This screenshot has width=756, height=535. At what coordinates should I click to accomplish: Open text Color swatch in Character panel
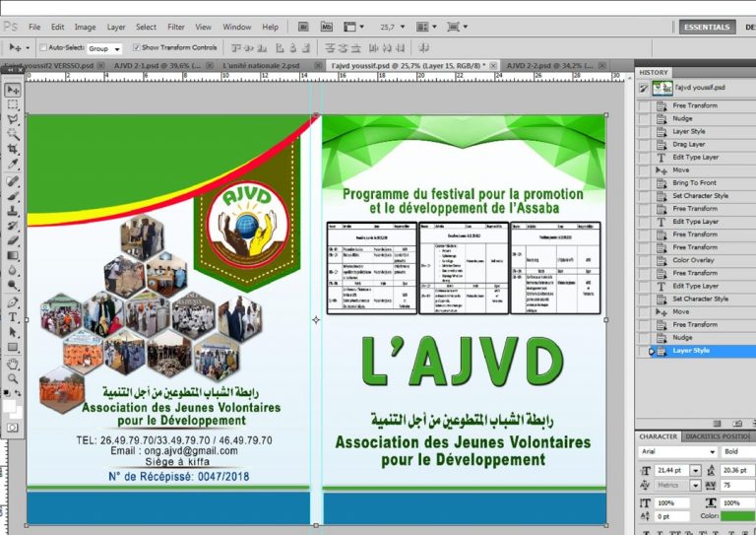click(x=737, y=516)
